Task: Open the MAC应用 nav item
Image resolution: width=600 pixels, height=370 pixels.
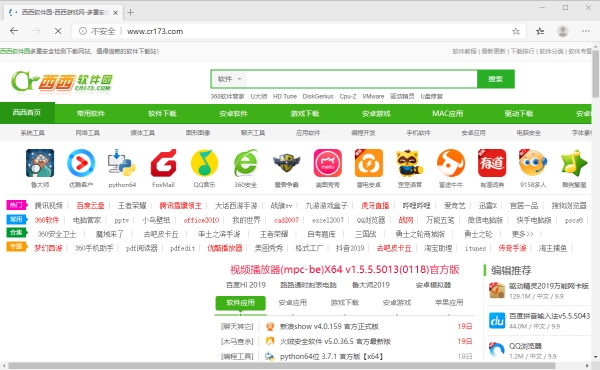Action: click(447, 114)
